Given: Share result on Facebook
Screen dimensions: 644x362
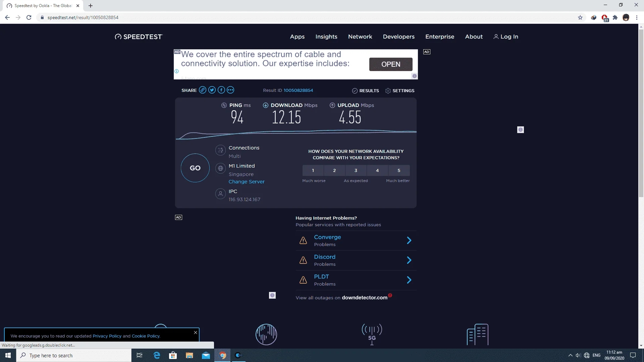Looking at the screenshot, I should pyautogui.click(x=221, y=90).
